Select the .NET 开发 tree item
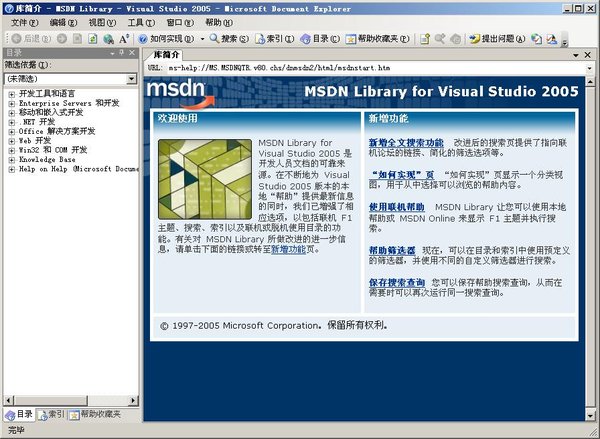Screen dimensions: 600x439 pyautogui.click(x=37, y=122)
